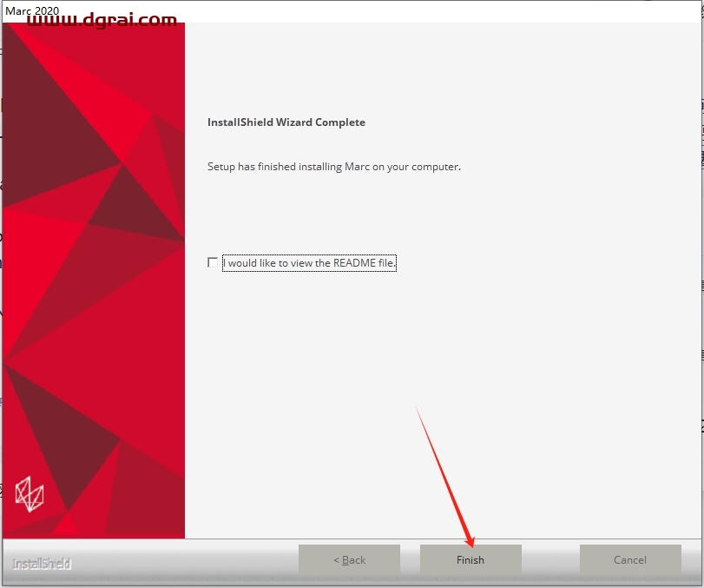
Task: Click the www.dgrai.com watermark text
Action: [x=102, y=20]
